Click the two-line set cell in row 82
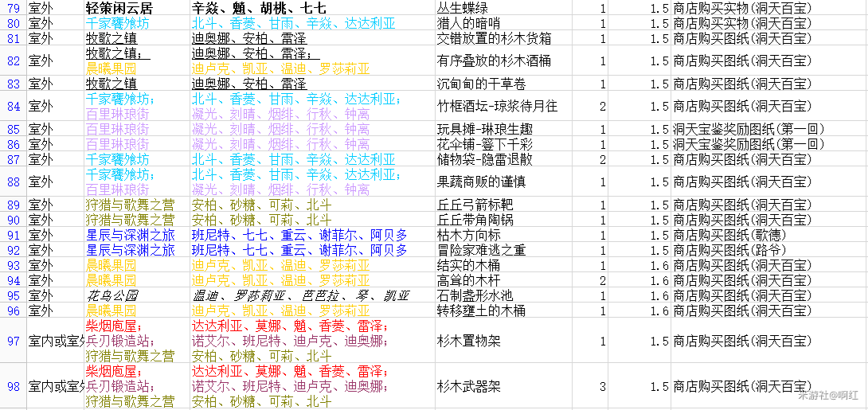Screen dimensions: 868x410 click(137, 61)
